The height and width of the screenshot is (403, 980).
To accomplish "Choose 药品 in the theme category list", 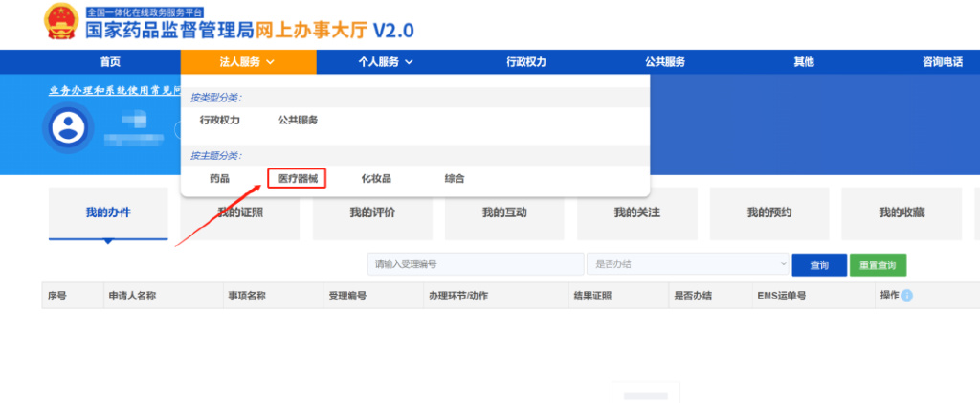I will [219, 178].
